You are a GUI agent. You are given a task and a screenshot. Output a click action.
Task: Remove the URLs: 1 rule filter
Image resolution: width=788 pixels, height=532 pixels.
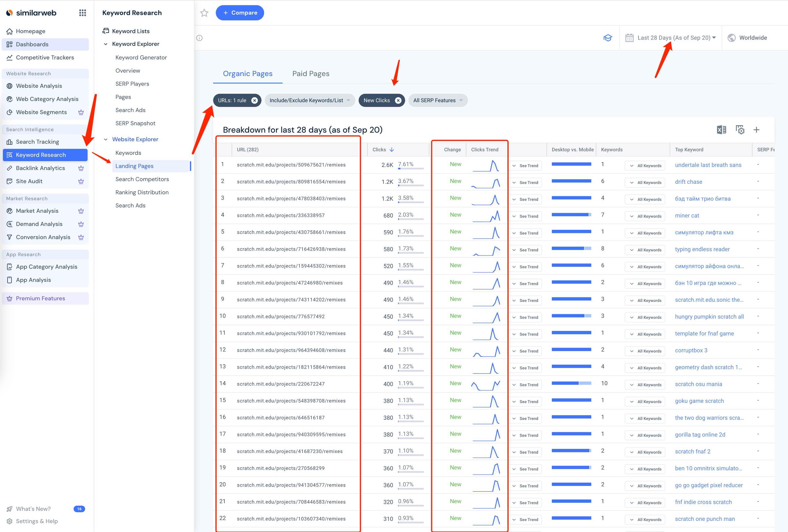click(x=255, y=100)
